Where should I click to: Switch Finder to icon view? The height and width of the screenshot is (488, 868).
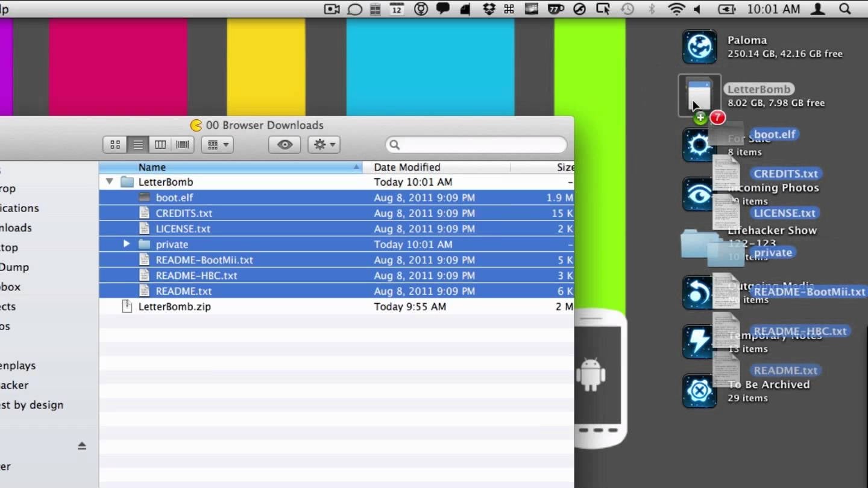pyautogui.click(x=115, y=145)
